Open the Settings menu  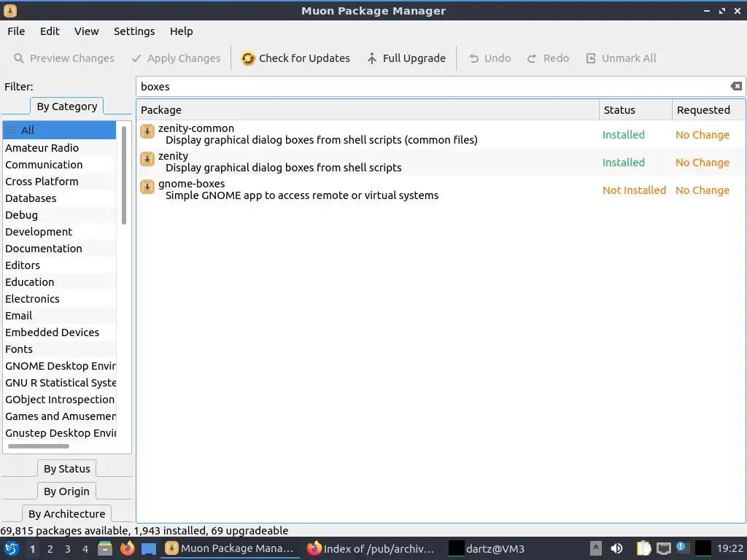(134, 31)
